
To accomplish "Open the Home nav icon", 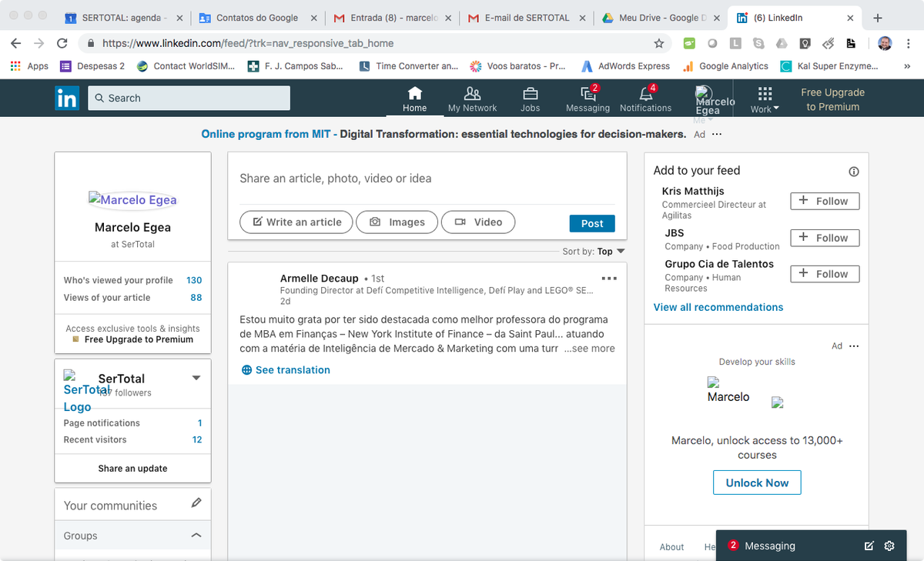I will [414, 99].
